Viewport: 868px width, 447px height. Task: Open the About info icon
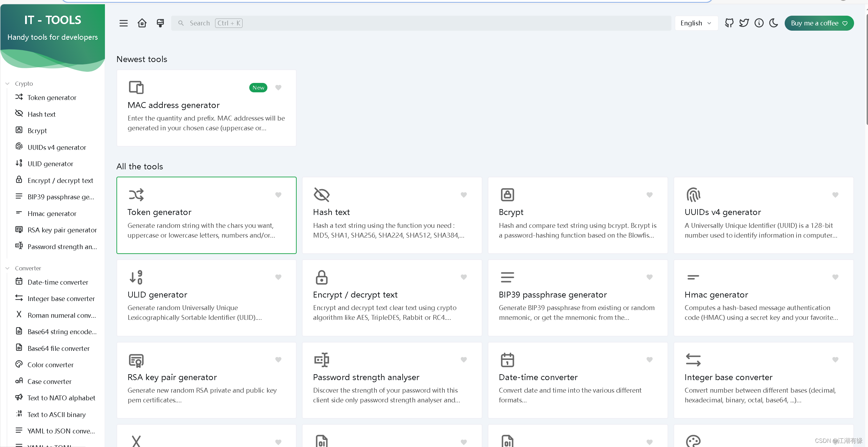pyautogui.click(x=759, y=23)
